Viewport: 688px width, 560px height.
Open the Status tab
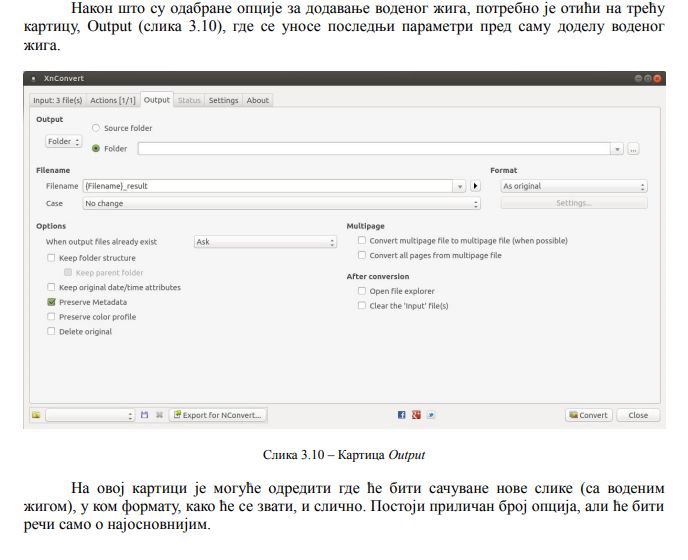[189, 101]
